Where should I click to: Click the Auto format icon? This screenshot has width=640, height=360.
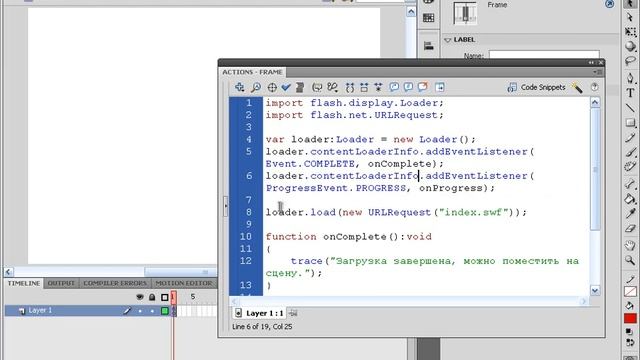[x=300, y=87]
